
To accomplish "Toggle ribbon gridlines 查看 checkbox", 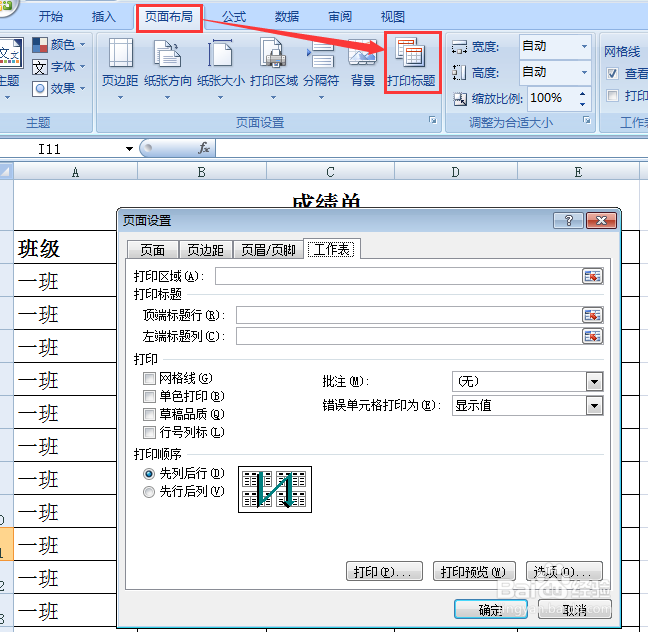I will [x=612, y=74].
